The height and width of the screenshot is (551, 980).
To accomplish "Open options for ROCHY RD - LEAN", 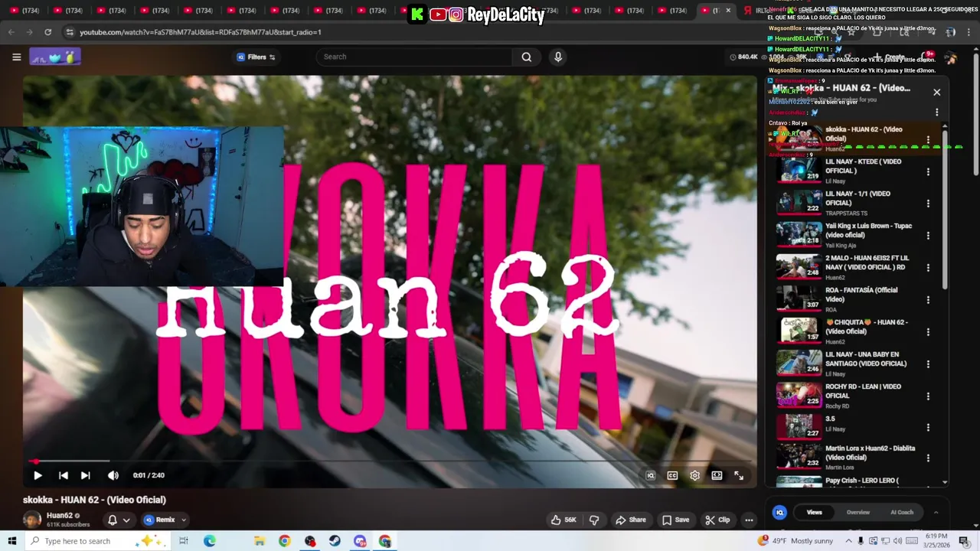I will (928, 396).
